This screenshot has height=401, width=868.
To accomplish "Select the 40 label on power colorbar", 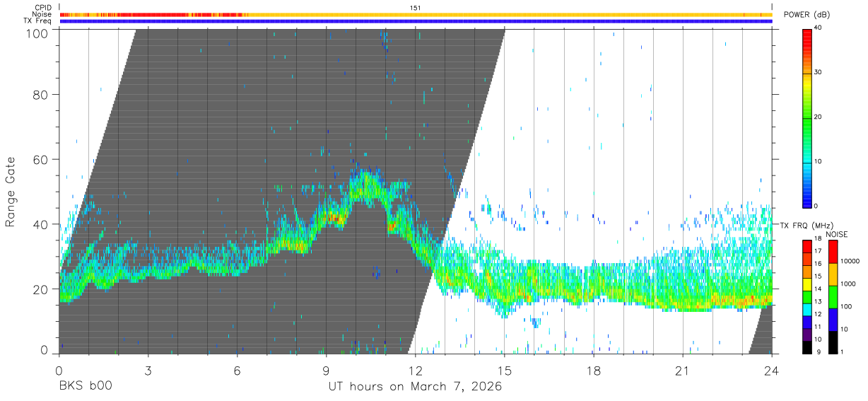I will pos(819,28).
